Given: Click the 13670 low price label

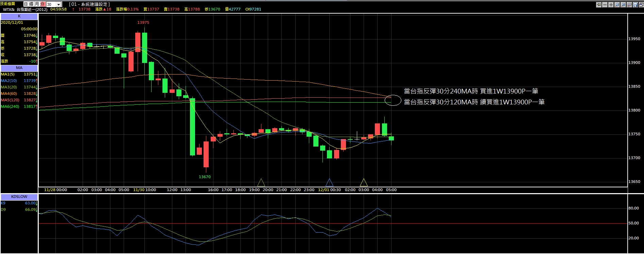Looking at the screenshot, I should [x=205, y=177].
